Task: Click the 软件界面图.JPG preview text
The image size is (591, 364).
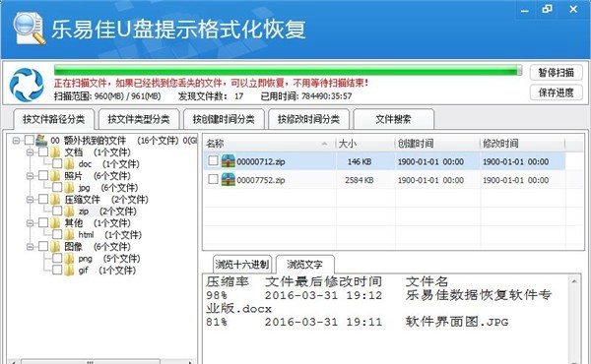Action: point(457,322)
